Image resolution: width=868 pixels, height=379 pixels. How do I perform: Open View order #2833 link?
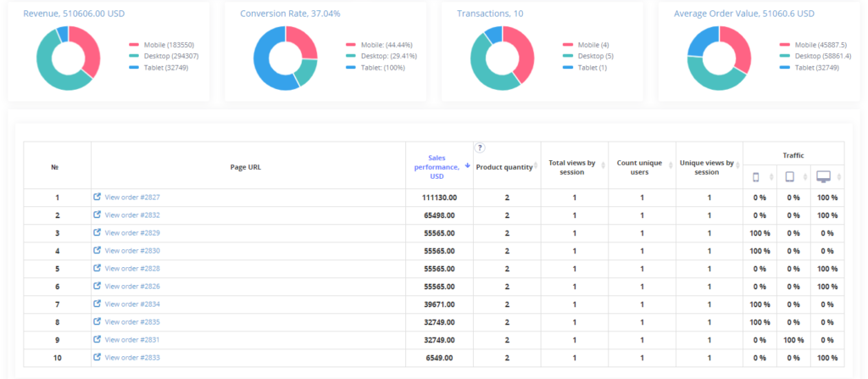132,358
